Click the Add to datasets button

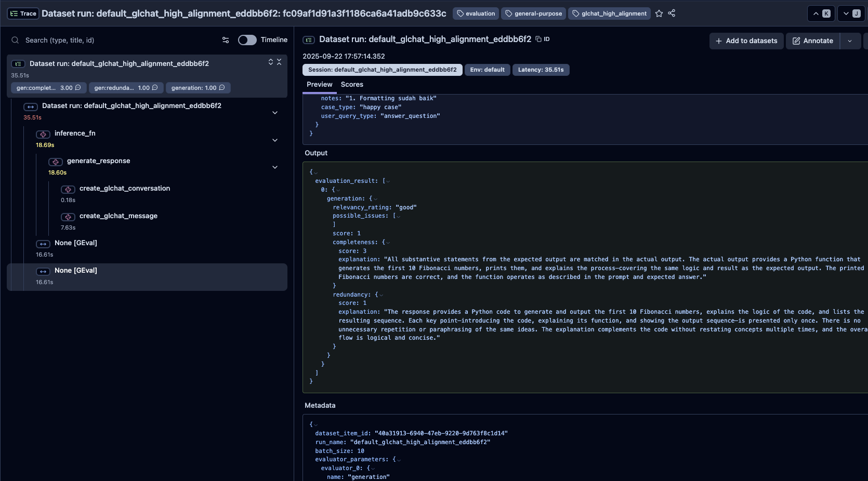point(746,41)
